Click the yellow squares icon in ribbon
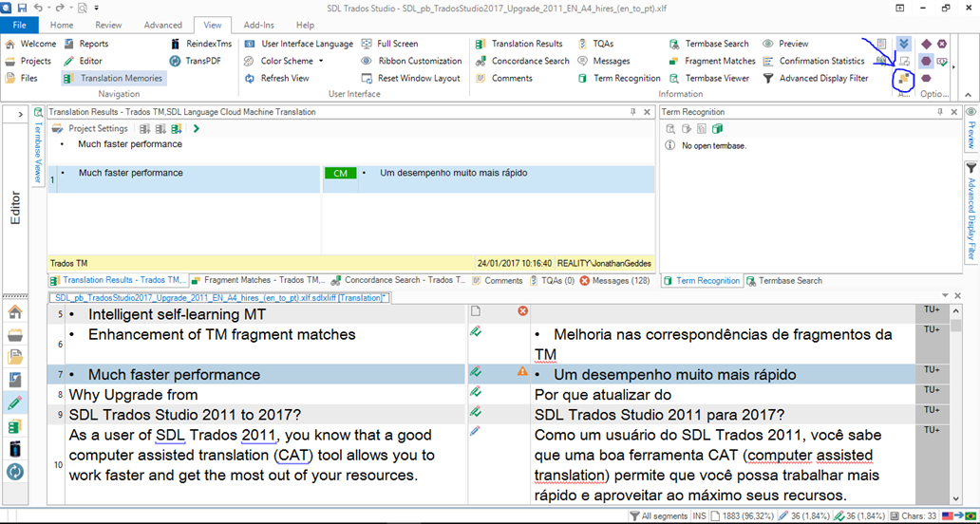This screenshot has width=980, height=524. (x=903, y=78)
